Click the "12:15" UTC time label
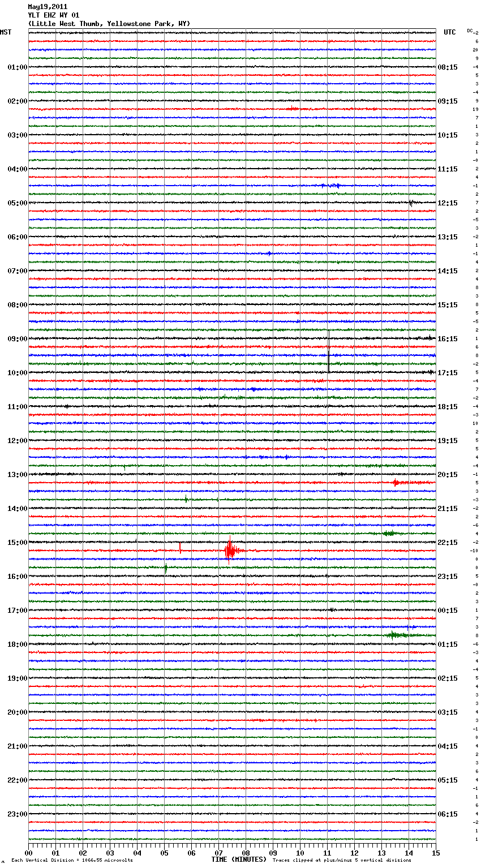The height and width of the screenshot is (868, 481). (x=448, y=203)
